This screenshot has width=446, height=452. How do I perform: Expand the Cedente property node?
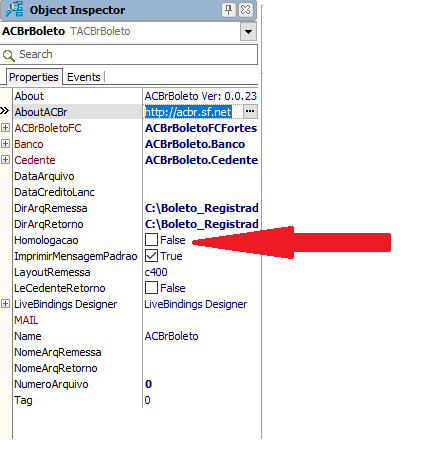[5, 160]
